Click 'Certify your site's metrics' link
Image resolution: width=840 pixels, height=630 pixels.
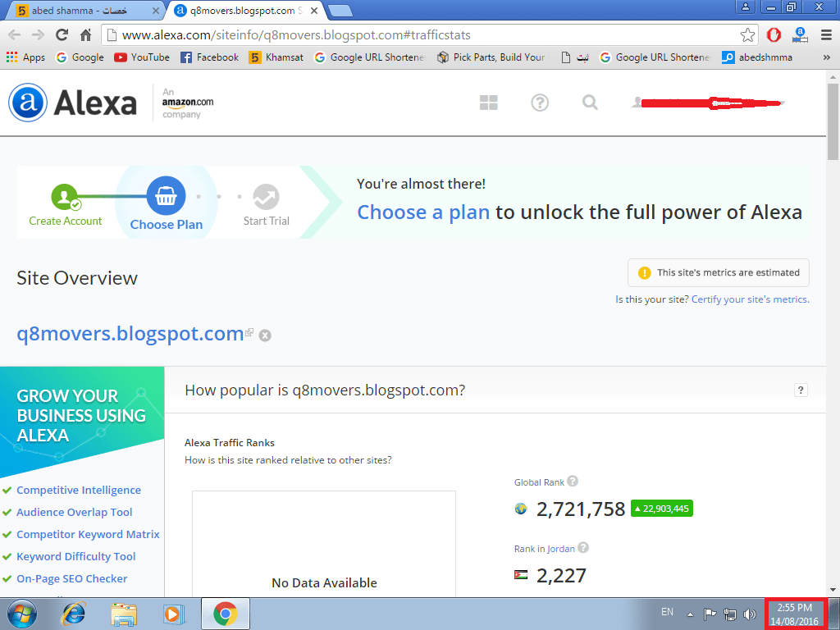(x=750, y=299)
